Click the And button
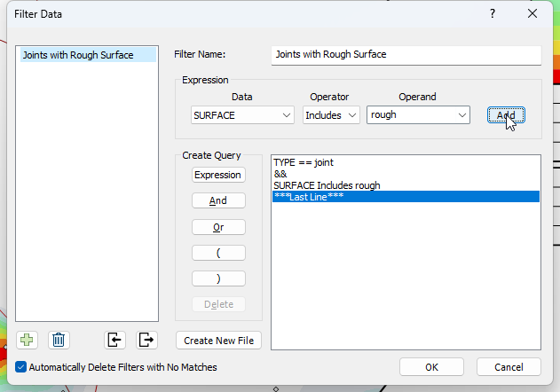Viewport: 560px width, 392px height. pyautogui.click(x=218, y=200)
